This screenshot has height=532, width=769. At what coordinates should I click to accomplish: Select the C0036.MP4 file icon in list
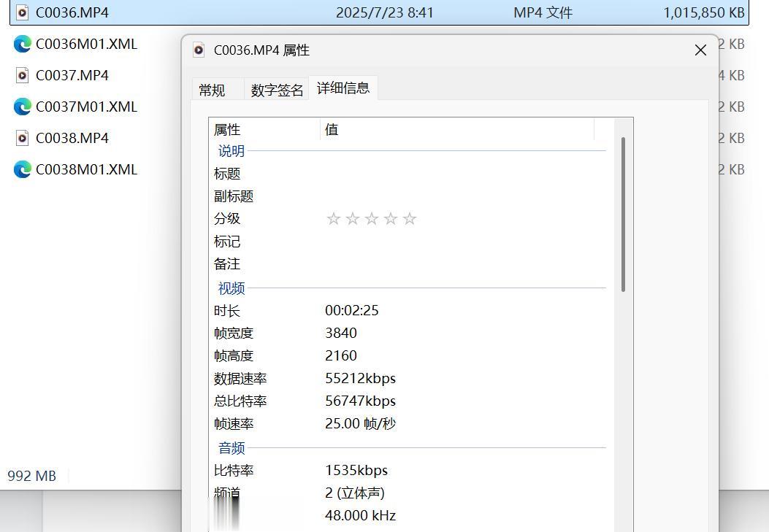pyautogui.click(x=22, y=12)
